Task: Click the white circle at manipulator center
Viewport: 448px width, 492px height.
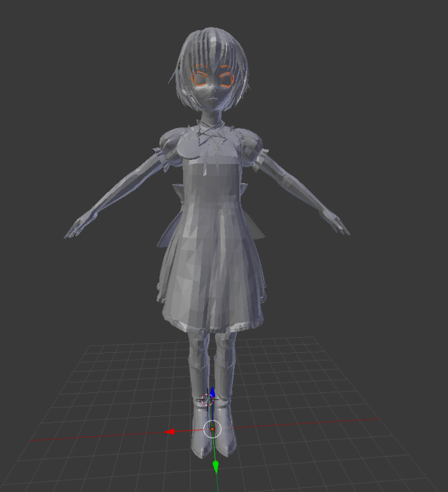Action: [213, 429]
